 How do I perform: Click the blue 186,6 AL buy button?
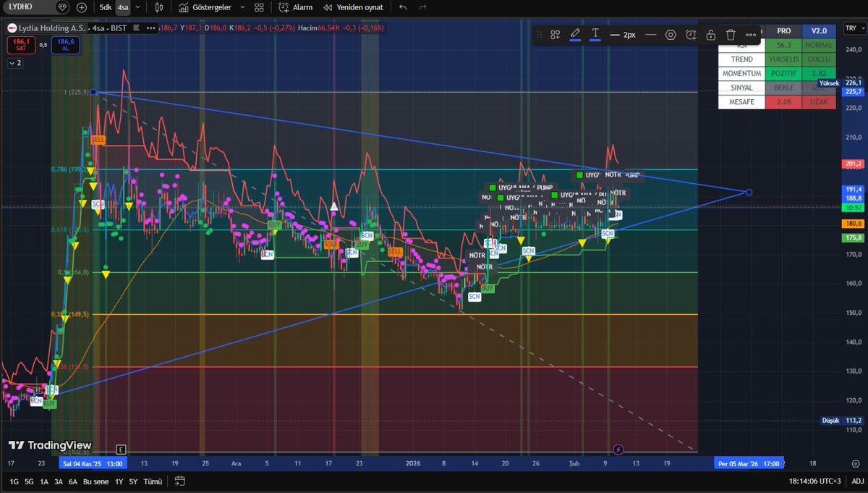tap(67, 45)
